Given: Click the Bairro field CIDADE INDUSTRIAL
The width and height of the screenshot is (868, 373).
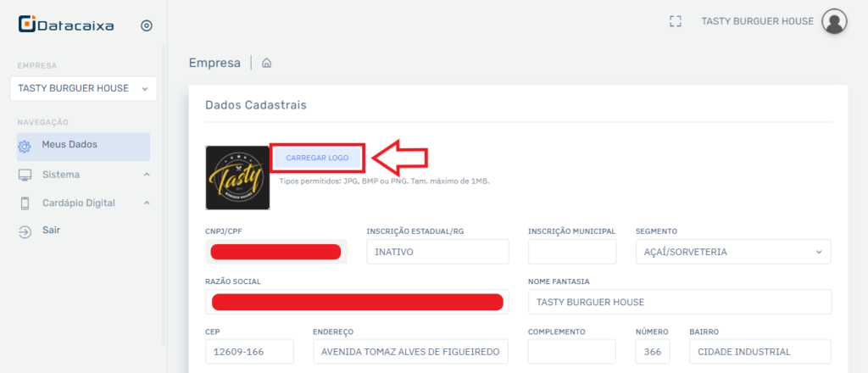Looking at the screenshot, I should point(760,352).
